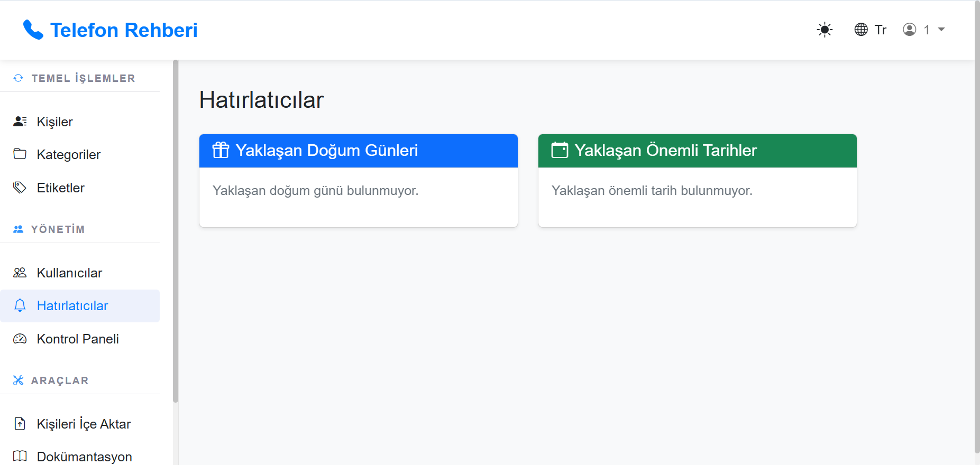Image resolution: width=980 pixels, height=465 pixels.
Task: Click the globe language icon
Action: point(860,30)
